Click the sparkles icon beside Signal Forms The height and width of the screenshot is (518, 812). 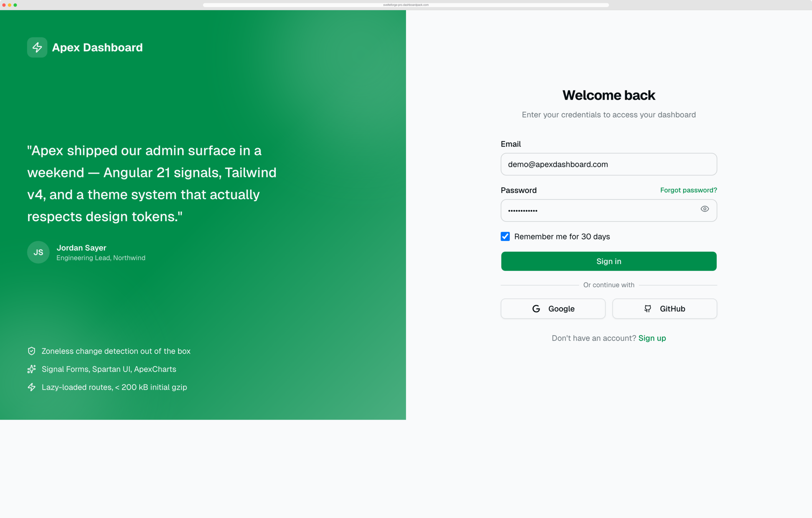point(31,369)
